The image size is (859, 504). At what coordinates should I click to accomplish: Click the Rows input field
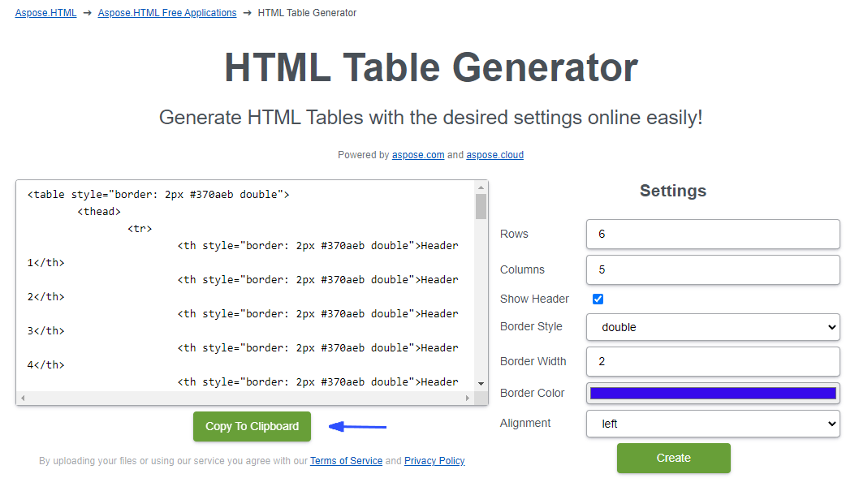pyautogui.click(x=713, y=234)
